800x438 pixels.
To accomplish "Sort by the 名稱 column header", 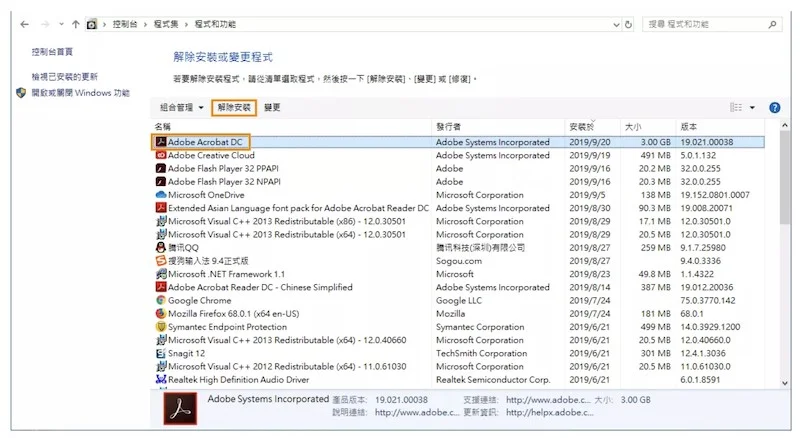I will pos(291,127).
